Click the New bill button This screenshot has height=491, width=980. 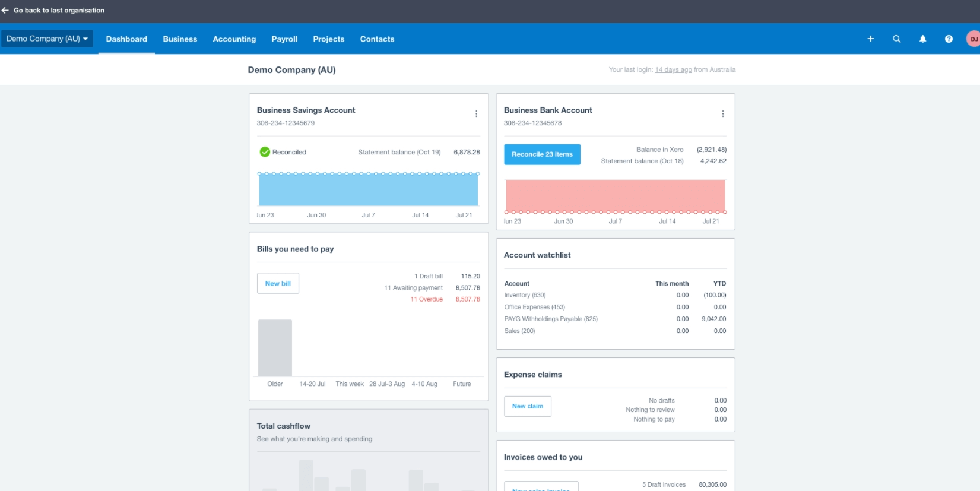point(278,283)
